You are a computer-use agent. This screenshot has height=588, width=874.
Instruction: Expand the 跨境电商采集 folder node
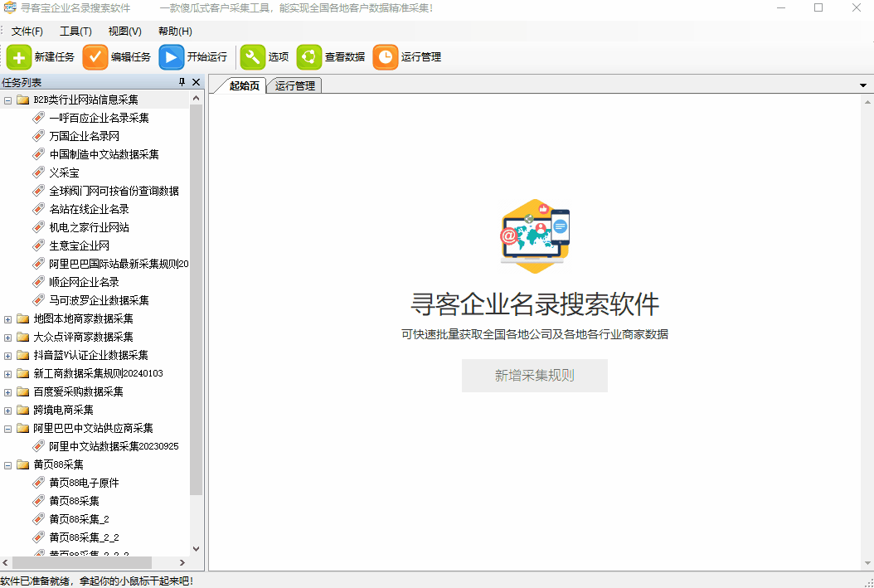8,410
